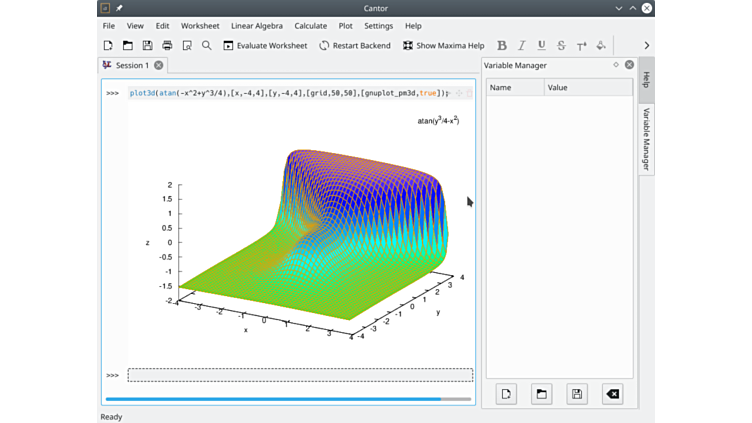The image size is (752, 423).
Task: Apply strikethrough formatting
Action: (561, 45)
